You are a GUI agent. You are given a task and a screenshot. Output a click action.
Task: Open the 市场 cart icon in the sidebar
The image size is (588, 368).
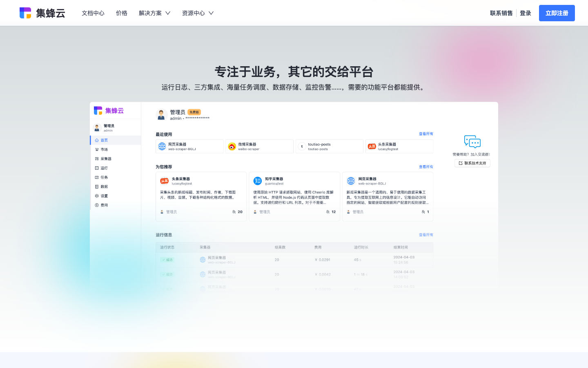97,150
